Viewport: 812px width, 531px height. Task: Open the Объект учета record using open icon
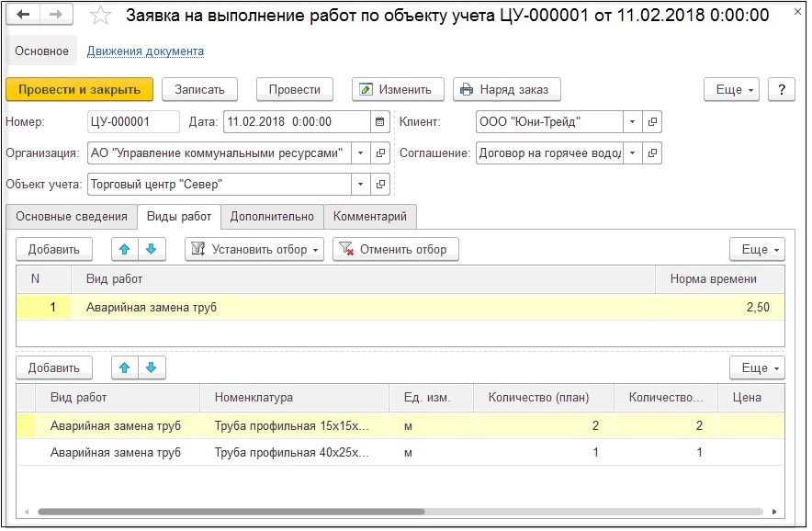click(380, 184)
